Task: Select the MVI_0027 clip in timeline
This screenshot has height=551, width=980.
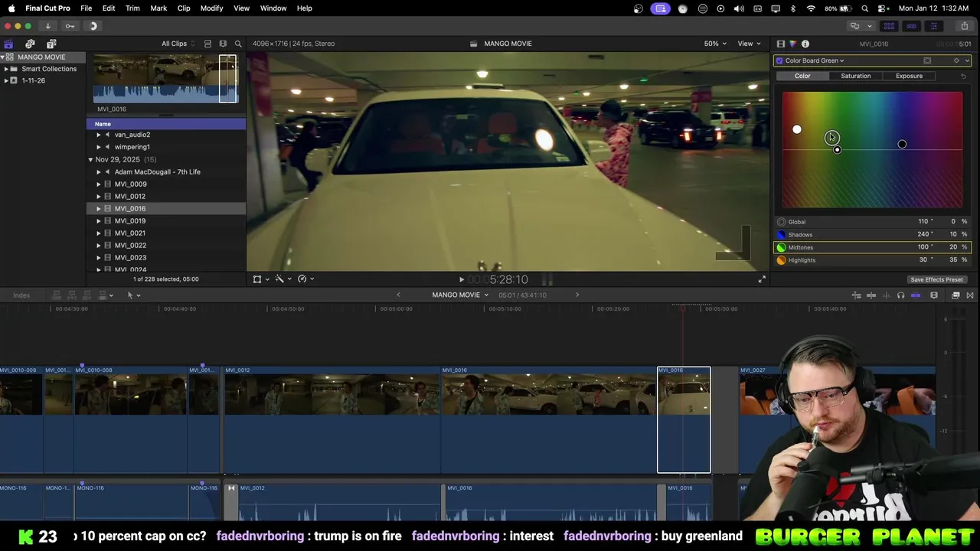Action: [838, 419]
